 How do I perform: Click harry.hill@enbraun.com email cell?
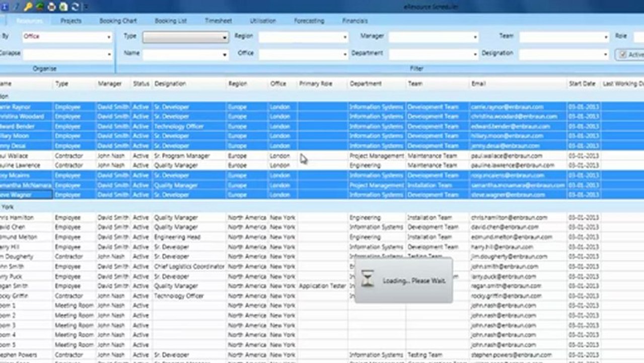518,247
